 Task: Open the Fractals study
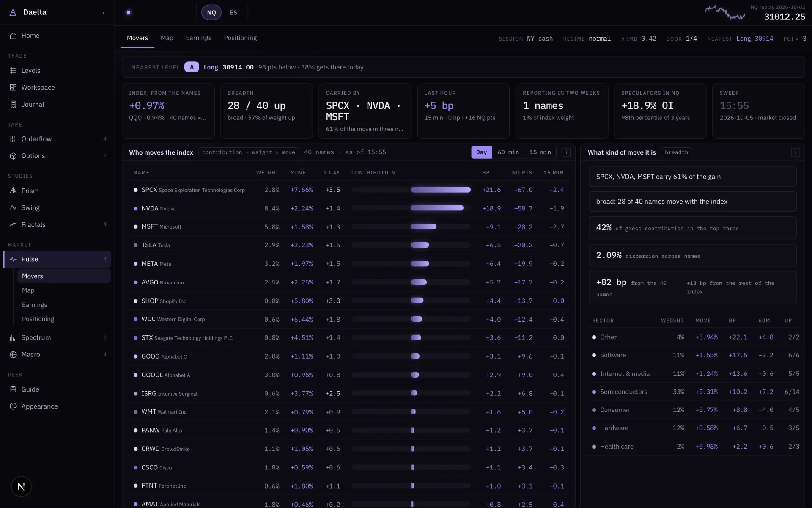(x=57, y=224)
